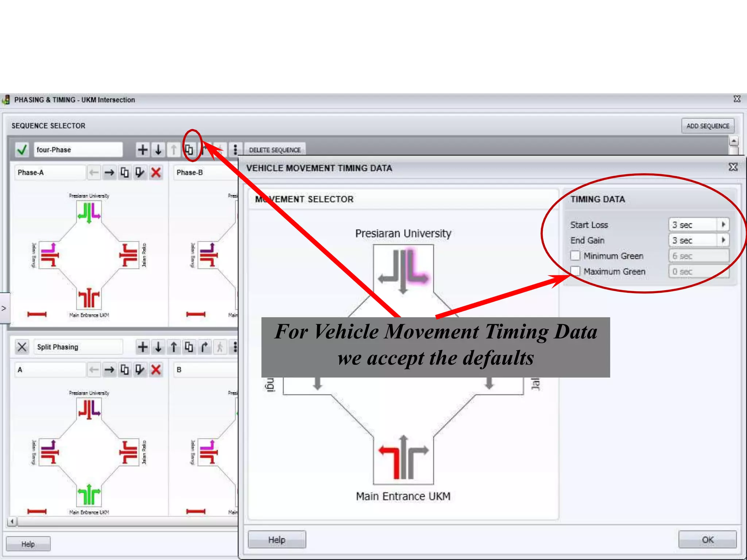Enable the Maximum Green checkbox
747x560 pixels.
pyautogui.click(x=575, y=271)
